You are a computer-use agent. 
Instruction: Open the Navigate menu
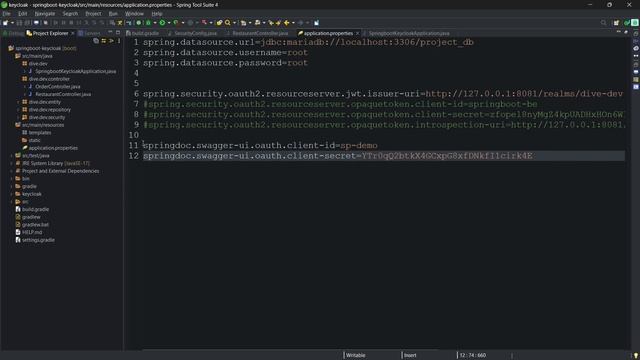pos(45,13)
